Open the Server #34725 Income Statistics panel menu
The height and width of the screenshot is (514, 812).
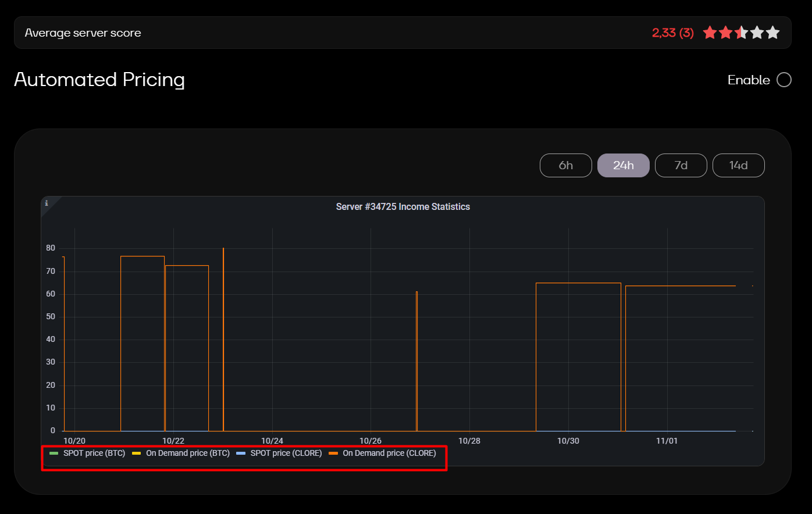click(403, 206)
